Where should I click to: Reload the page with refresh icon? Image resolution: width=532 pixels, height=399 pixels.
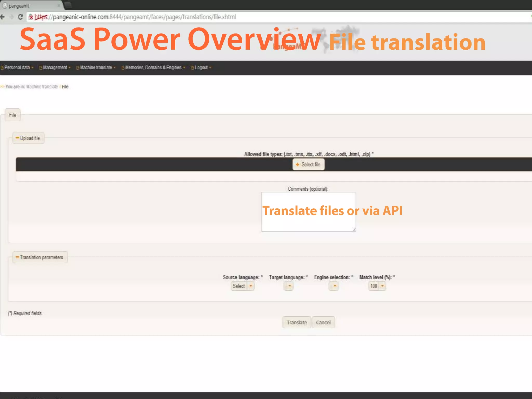tap(21, 17)
